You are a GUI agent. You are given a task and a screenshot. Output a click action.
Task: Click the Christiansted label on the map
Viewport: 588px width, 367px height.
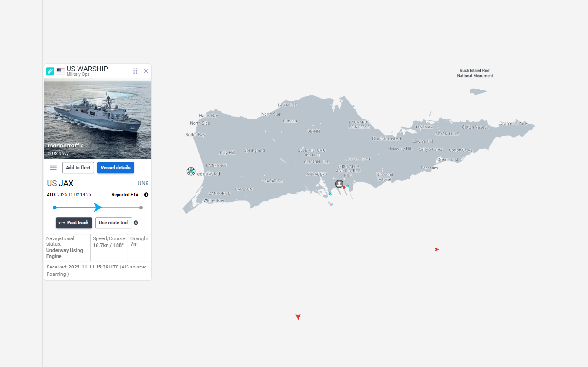click(386, 139)
